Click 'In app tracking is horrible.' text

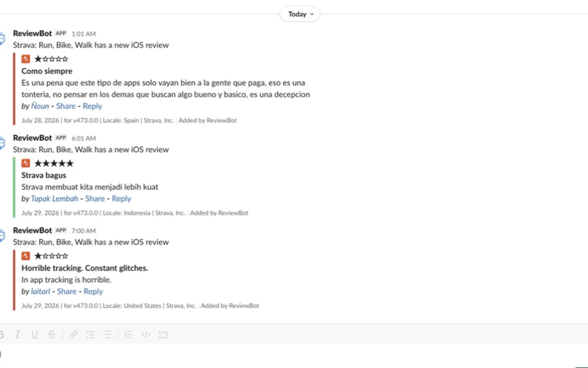pyautogui.click(x=66, y=280)
